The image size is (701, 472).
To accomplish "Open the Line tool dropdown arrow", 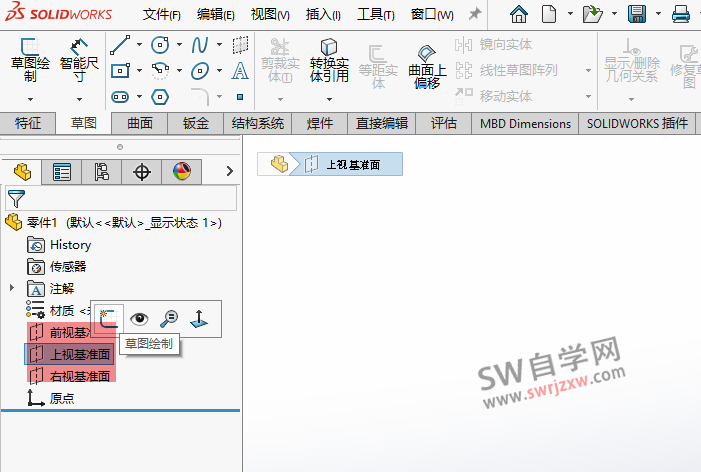I will click(x=139, y=45).
